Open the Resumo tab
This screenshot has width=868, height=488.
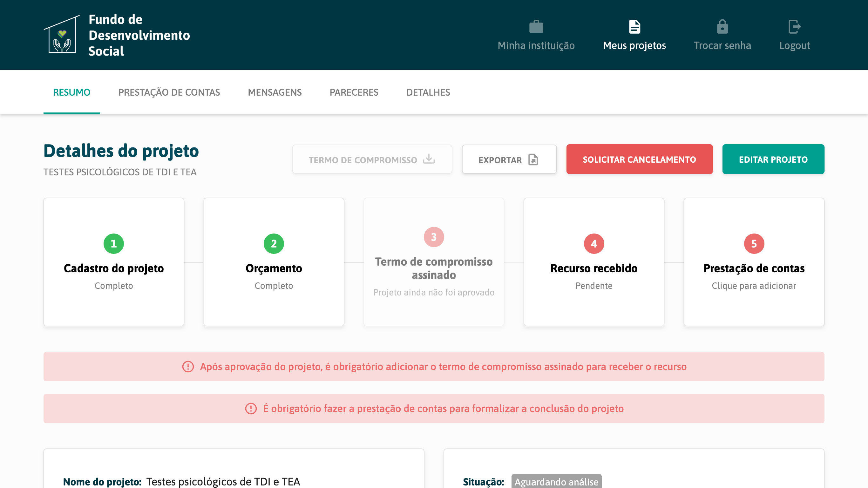point(71,92)
